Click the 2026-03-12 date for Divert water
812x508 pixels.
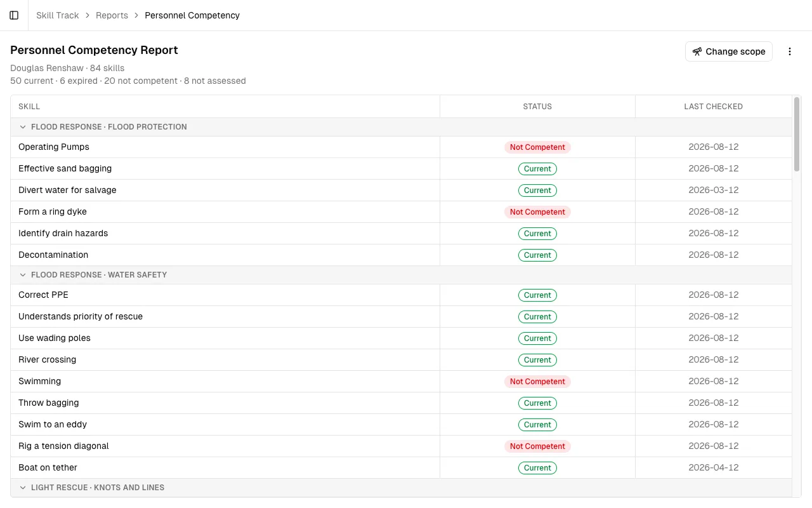click(713, 190)
